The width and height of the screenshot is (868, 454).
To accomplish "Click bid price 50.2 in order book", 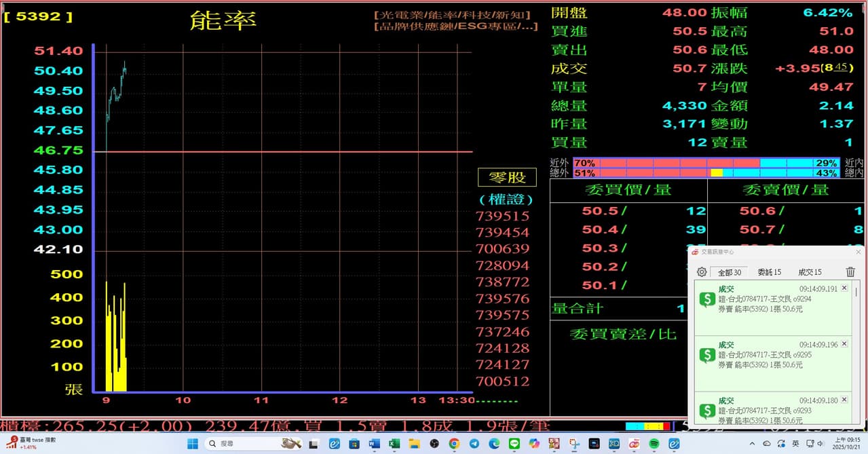I will [601, 267].
